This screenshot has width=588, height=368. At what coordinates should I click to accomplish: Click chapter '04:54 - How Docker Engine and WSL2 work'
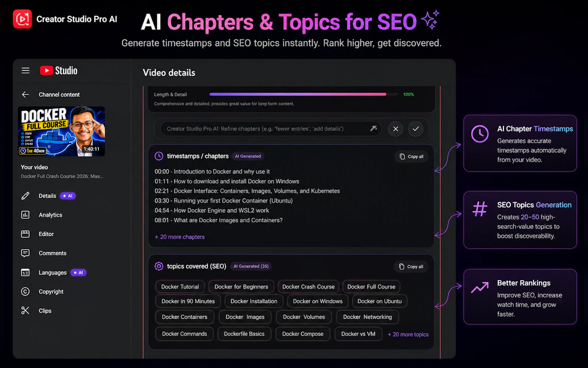212,210
